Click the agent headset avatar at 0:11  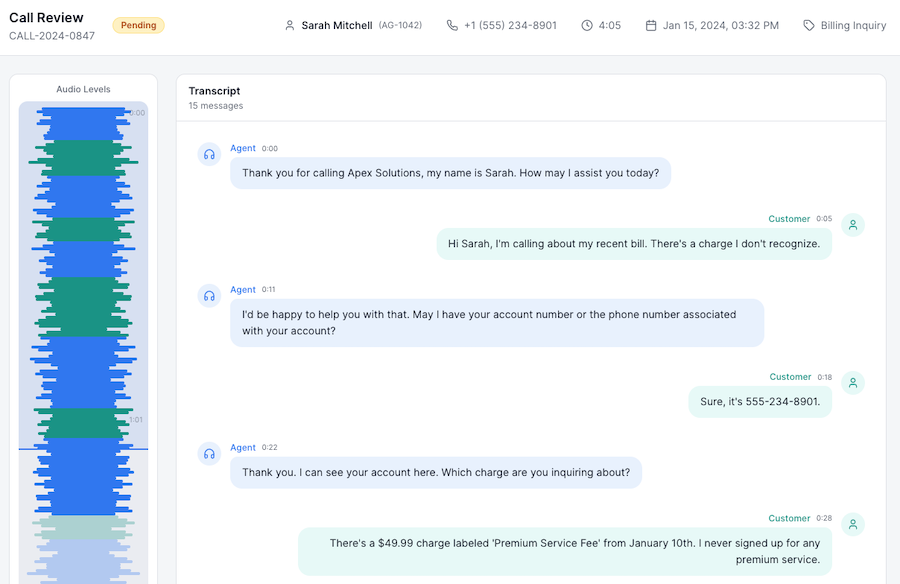pyautogui.click(x=209, y=295)
